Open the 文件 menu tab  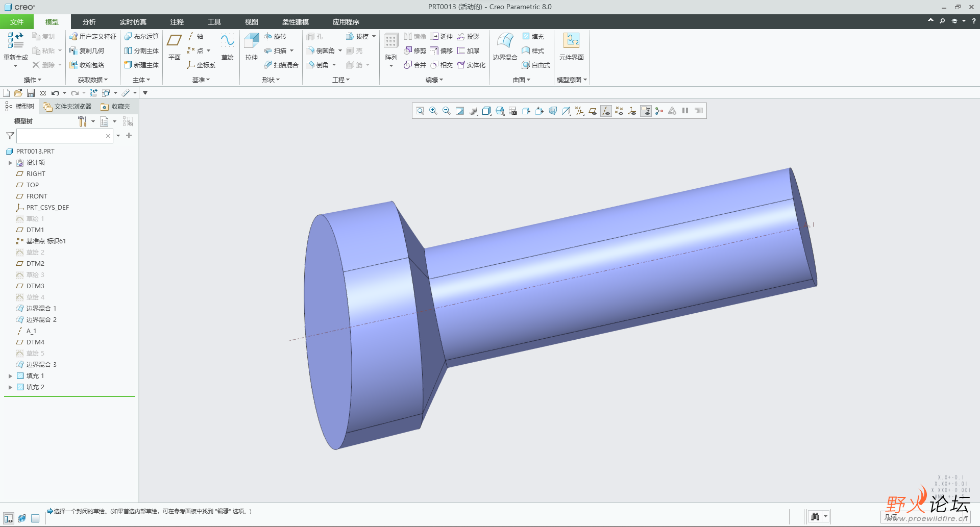pyautogui.click(x=16, y=22)
